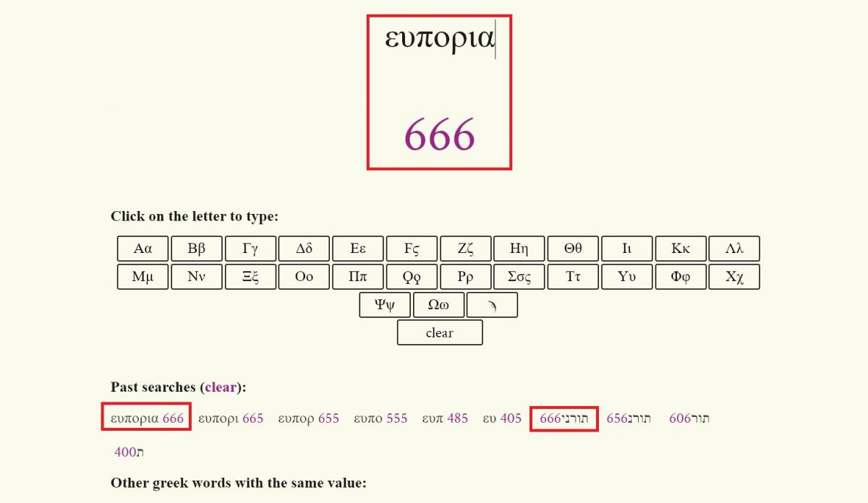Viewport: 868px width, 503px height.
Task: Click the Digamma Ϝϛ letter key
Action: tap(412, 249)
